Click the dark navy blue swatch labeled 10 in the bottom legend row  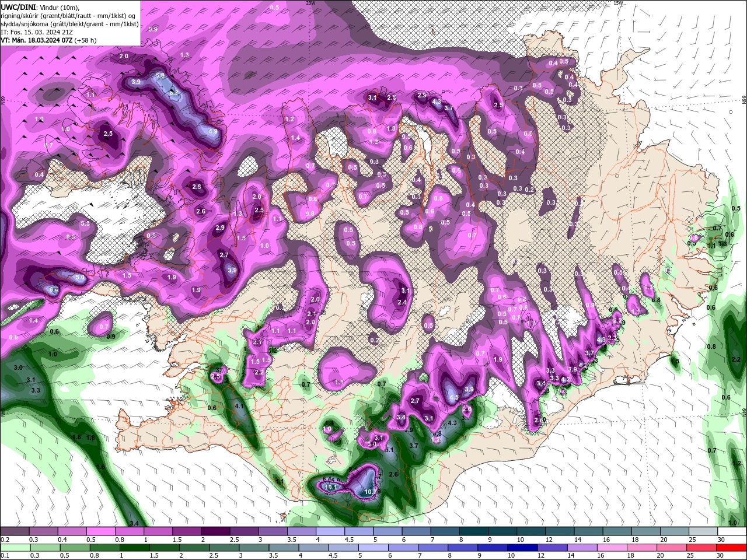pyautogui.click(x=522, y=548)
